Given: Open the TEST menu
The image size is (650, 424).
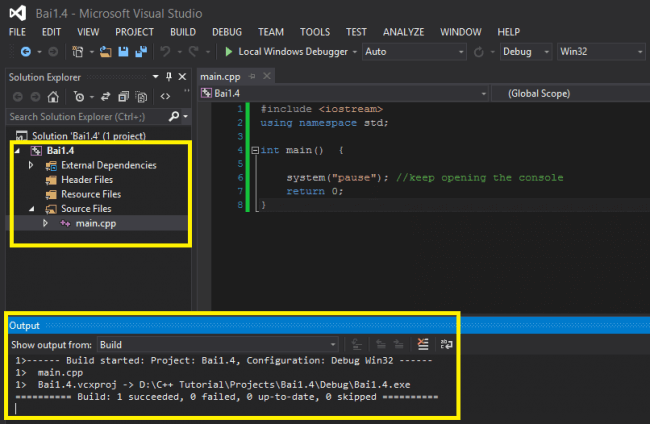Looking at the screenshot, I should click(x=356, y=32).
